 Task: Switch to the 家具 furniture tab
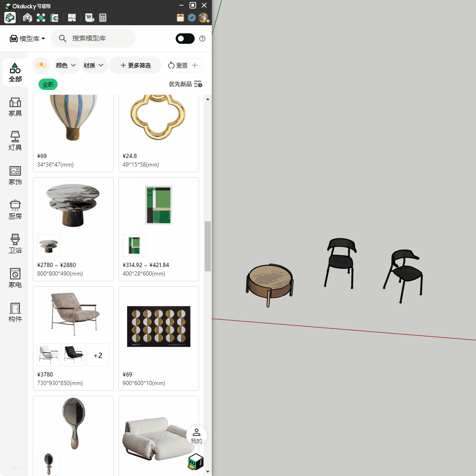pos(15,107)
